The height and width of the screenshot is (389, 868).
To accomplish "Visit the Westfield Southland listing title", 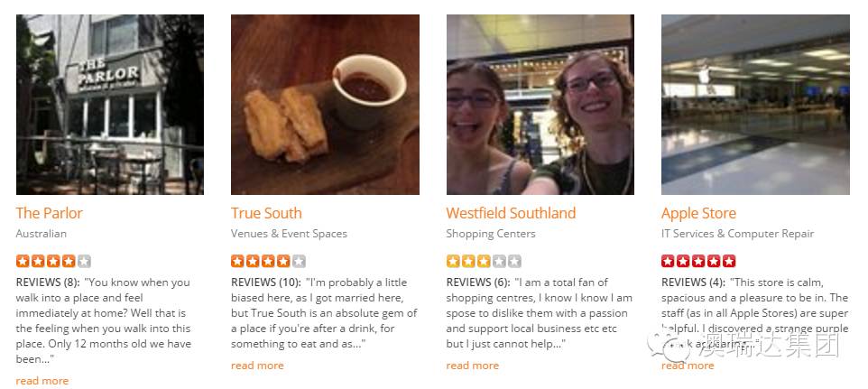I will coord(511,213).
